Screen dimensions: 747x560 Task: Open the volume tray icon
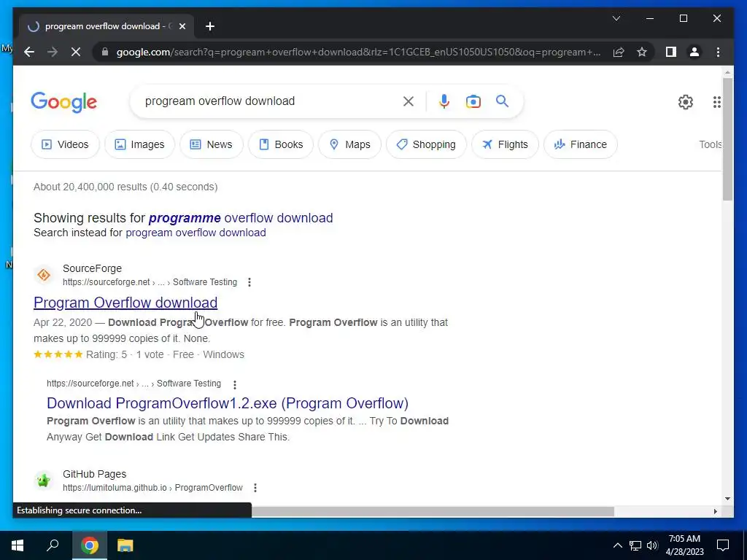[651, 545]
